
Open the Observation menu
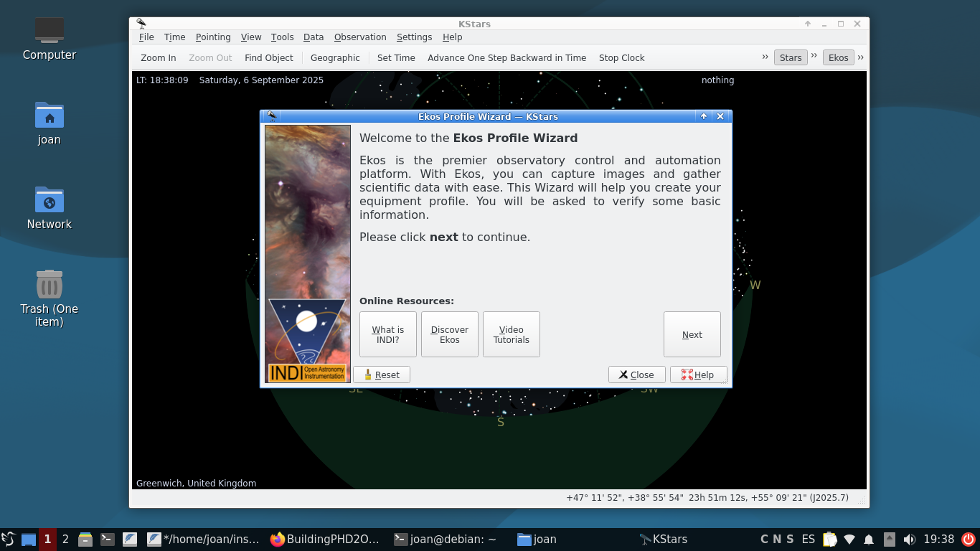360,37
